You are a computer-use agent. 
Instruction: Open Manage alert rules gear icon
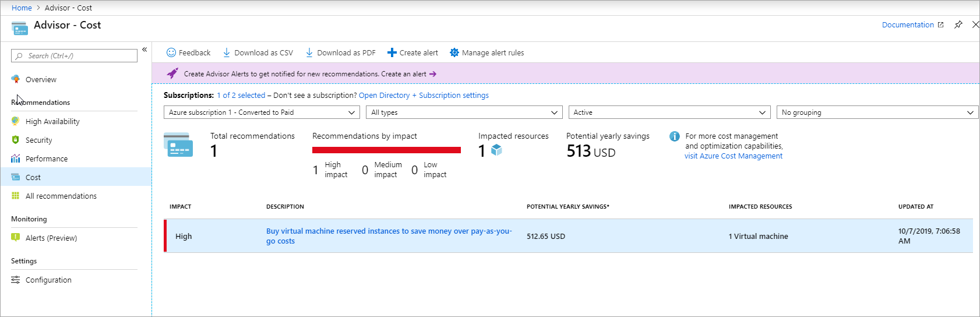coord(454,52)
